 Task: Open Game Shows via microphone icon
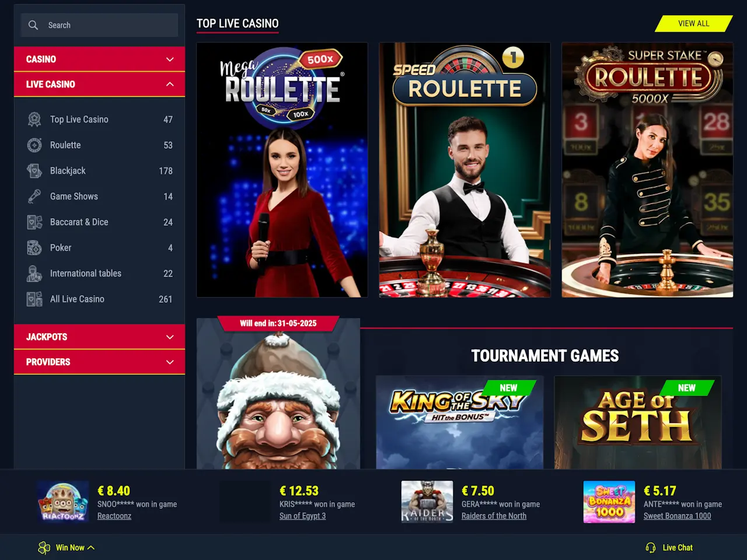click(34, 197)
